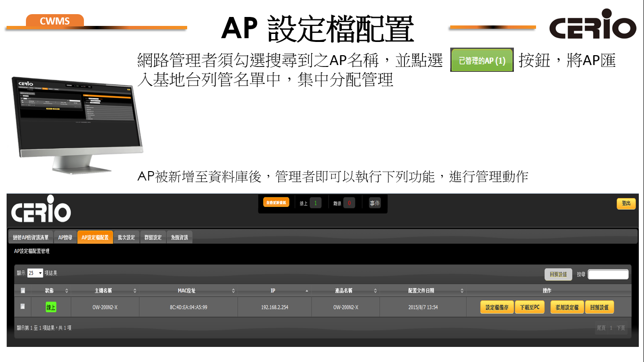
Task: Click the red offline AP count 0
Action: click(x=349, y=203)
